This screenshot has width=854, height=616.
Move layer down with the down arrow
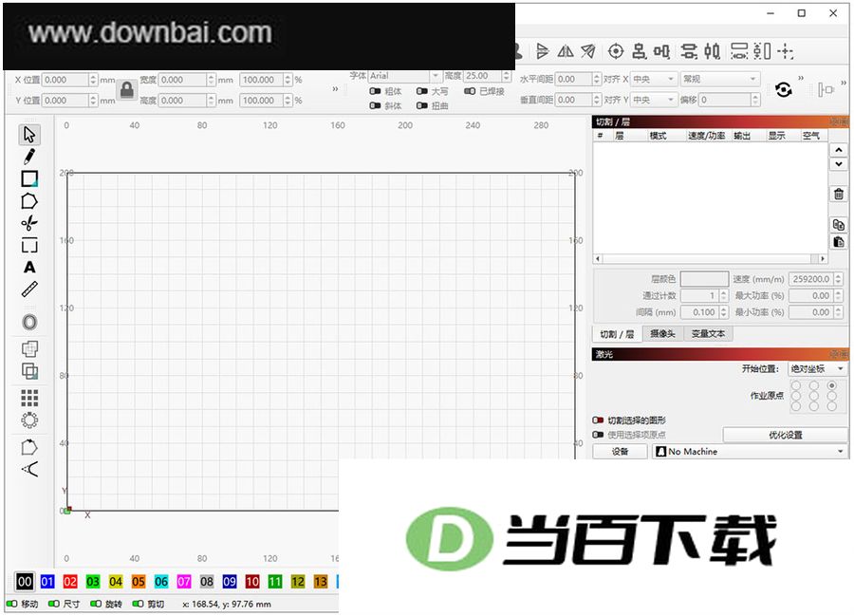pyautogui.click(x=839, y=163)
